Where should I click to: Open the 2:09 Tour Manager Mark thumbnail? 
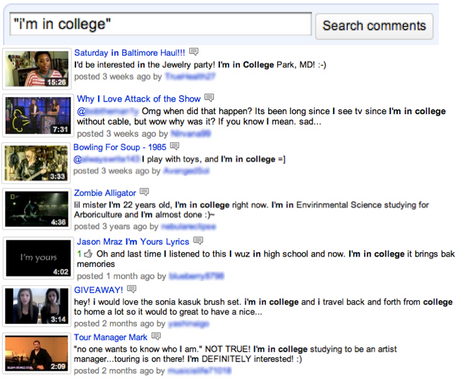37,353
